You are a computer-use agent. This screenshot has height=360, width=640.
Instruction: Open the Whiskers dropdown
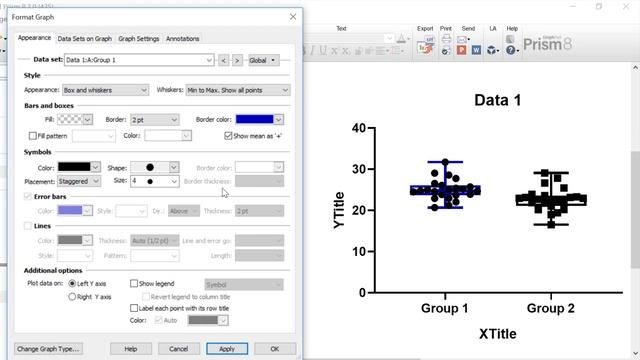[x=238, y=90]
